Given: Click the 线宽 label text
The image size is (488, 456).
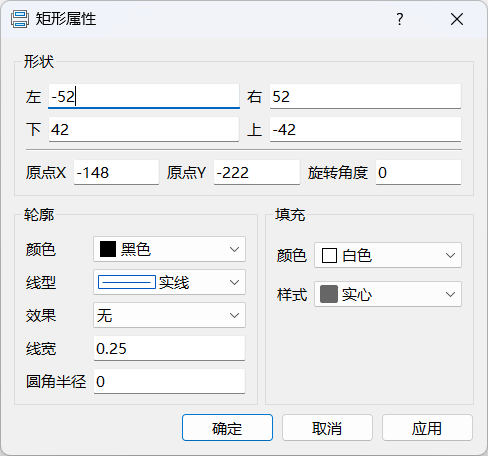Looking at the screenshot, I should click(x=41, y=349).
